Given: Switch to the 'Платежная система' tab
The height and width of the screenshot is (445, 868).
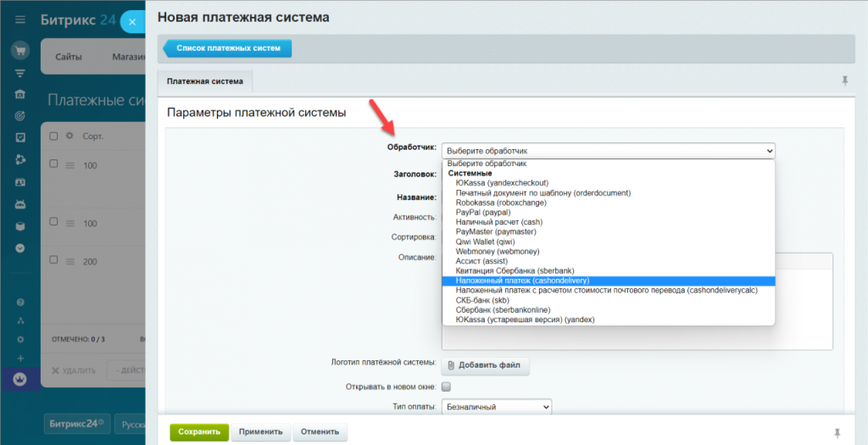Looking at the screenshot, I should pos(205,81).
